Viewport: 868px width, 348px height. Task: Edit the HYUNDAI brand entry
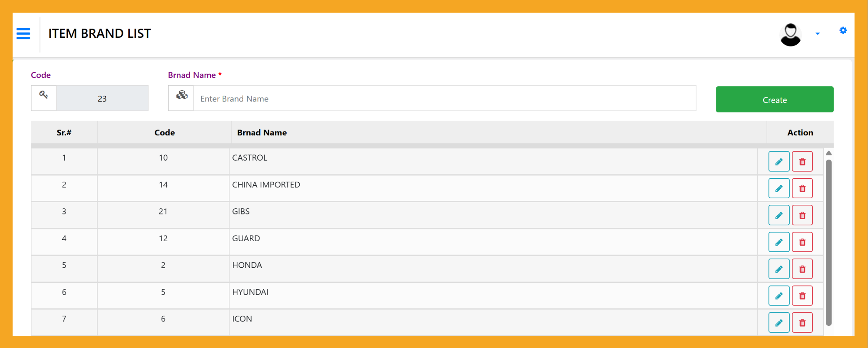coord(779,296)
